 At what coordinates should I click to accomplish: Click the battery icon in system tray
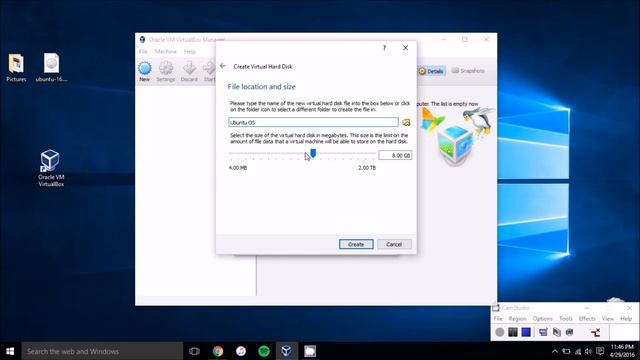[566, 351]
